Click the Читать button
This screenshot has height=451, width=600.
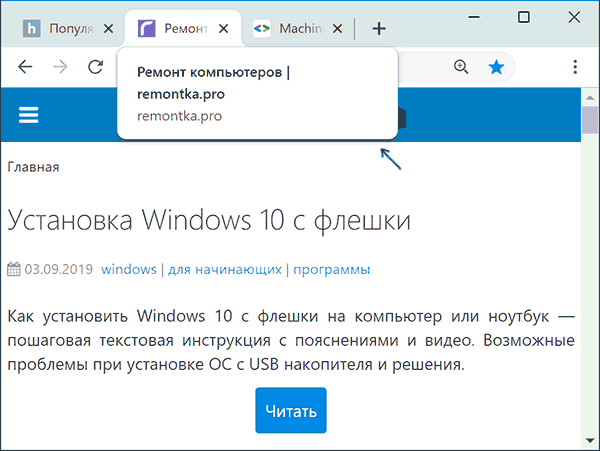pos(291,410)
